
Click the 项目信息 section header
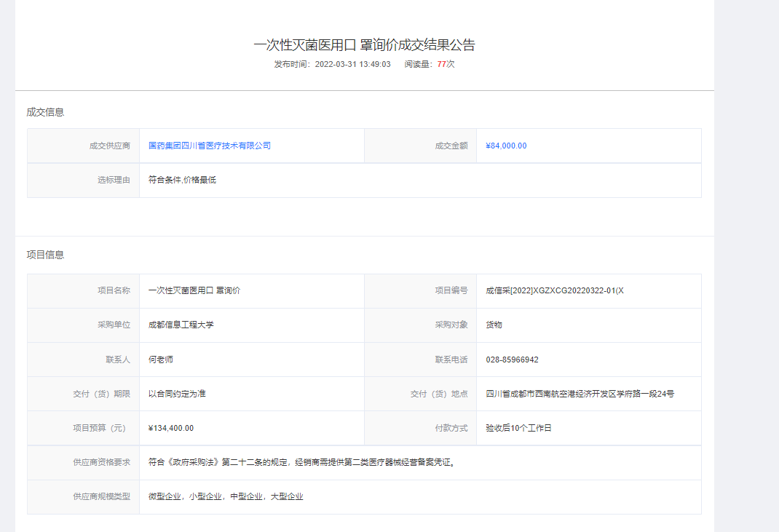45,255
